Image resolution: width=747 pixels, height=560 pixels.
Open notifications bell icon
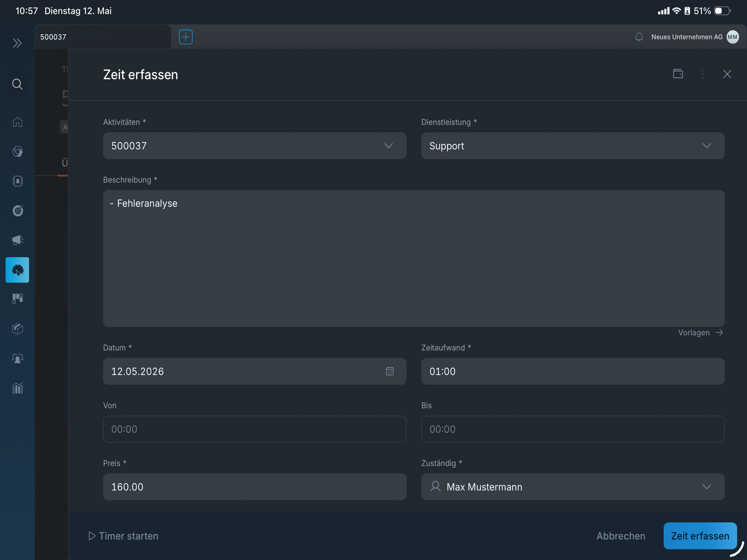pyautogui.click(x=639, y=37)
